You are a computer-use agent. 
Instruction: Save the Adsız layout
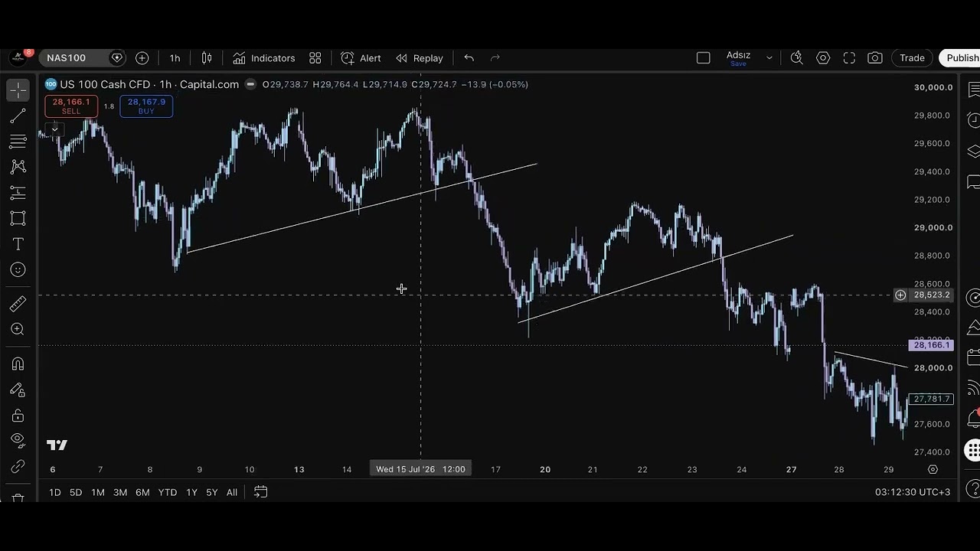738,58
